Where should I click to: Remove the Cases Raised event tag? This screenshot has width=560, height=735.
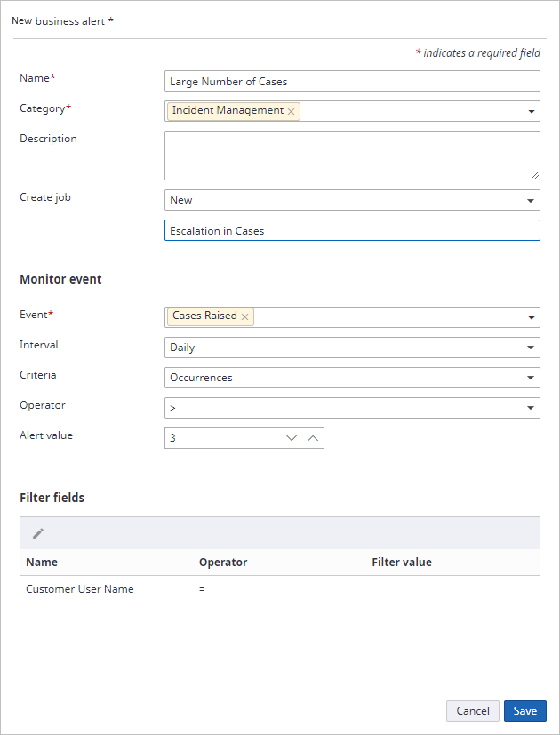tap(244, 316)
